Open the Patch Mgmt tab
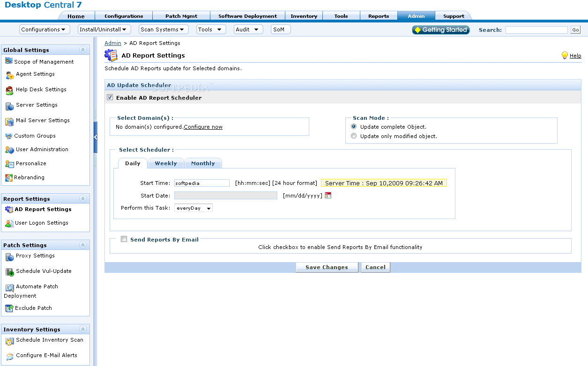Screen dimensions: 588x366 tap(181, 16)
